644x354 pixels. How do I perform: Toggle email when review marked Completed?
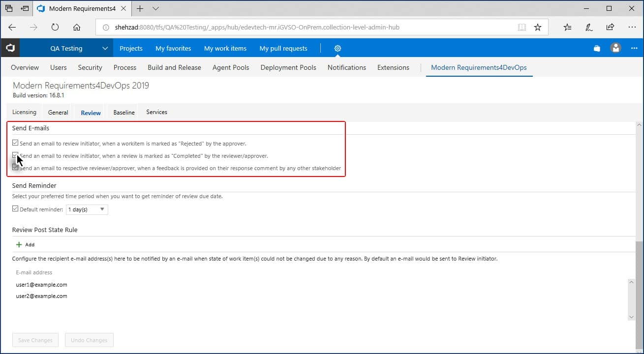coord(15,155)
